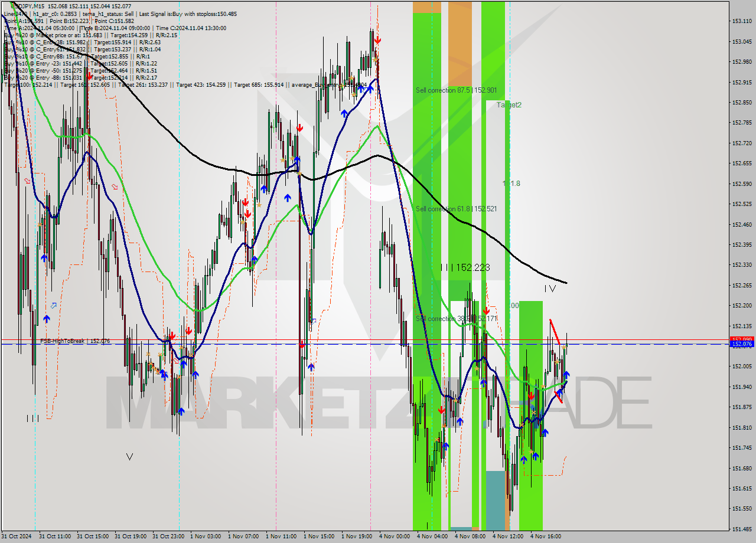
Task: Click the wave label 'I I I 152.223'
Action: (465, 267)
